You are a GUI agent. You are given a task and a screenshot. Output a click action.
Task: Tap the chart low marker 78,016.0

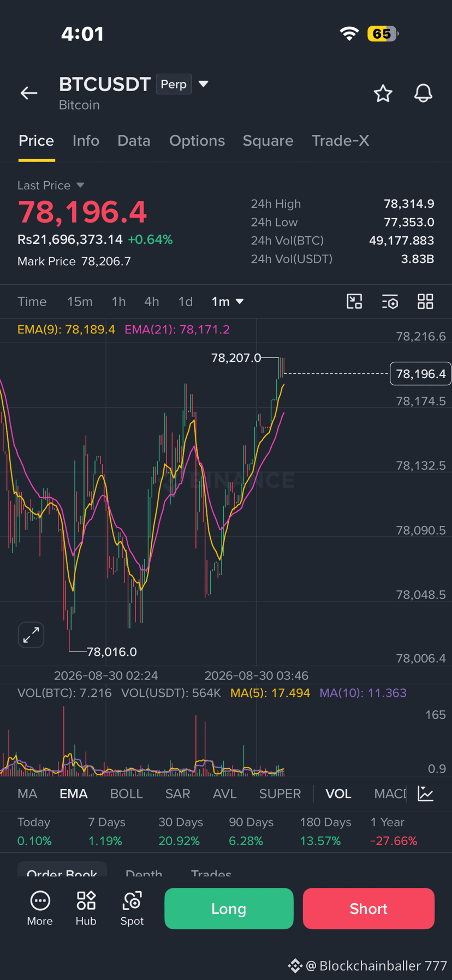pyautogui.click(x=112, y=652)
